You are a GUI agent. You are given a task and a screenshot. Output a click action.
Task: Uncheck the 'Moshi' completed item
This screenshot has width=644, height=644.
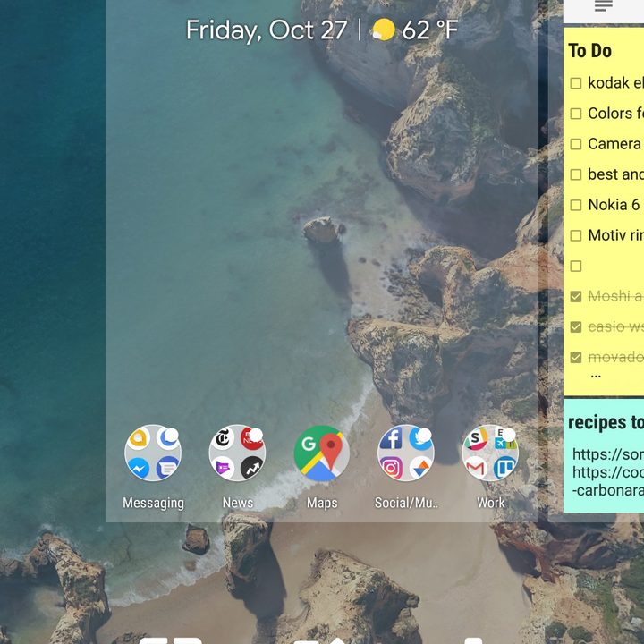pos(576,297)
